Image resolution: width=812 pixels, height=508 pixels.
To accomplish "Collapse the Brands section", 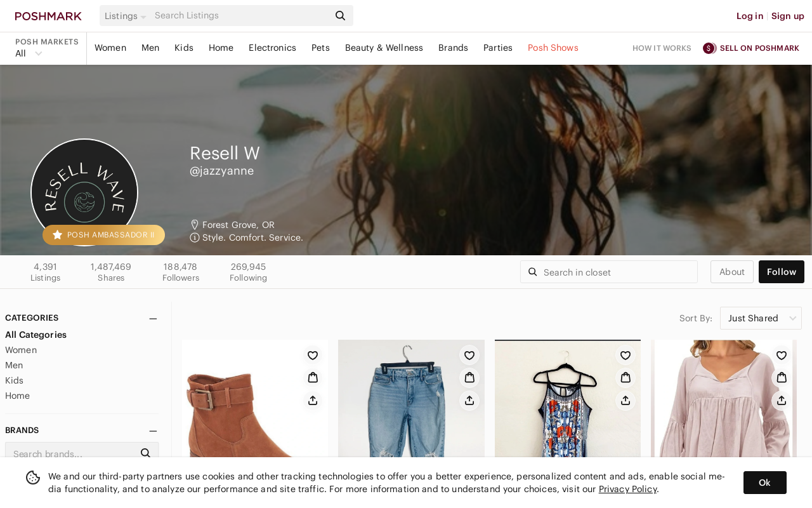I will coord(153,431).
